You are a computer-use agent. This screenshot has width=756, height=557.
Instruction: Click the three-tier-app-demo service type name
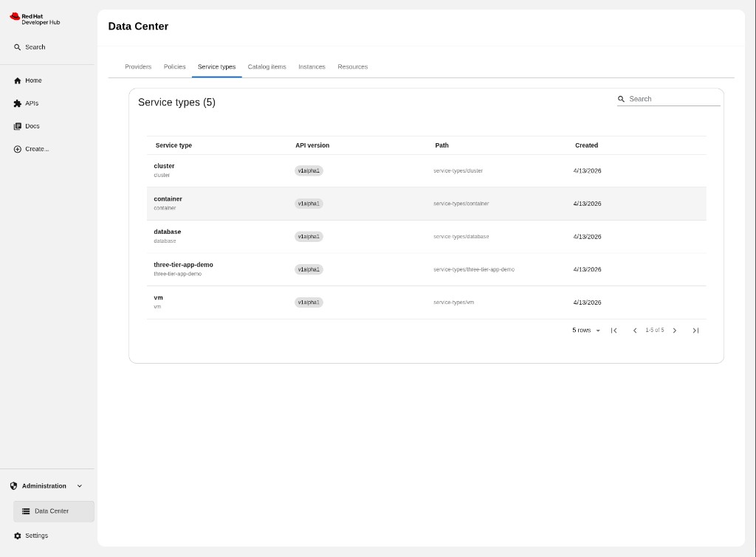click(x=183, y=265)
